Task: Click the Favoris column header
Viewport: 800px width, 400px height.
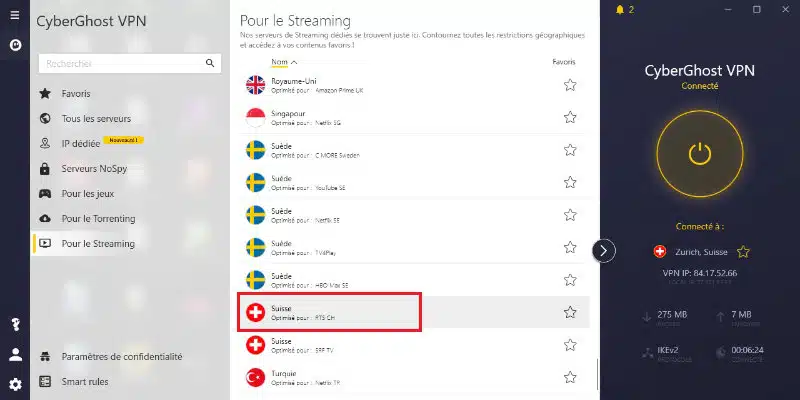Action: [x=564, y=62]
